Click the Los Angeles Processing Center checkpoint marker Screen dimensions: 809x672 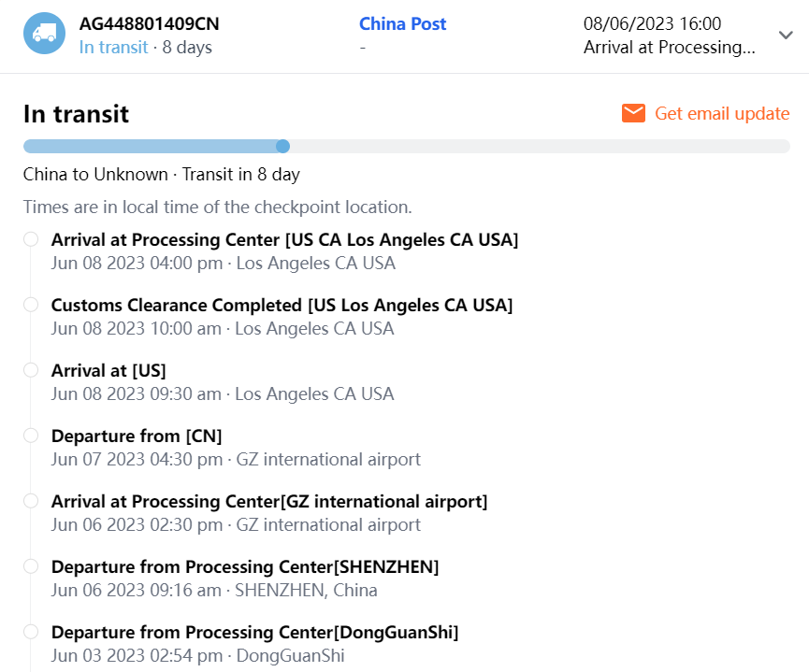coord(31,239)
